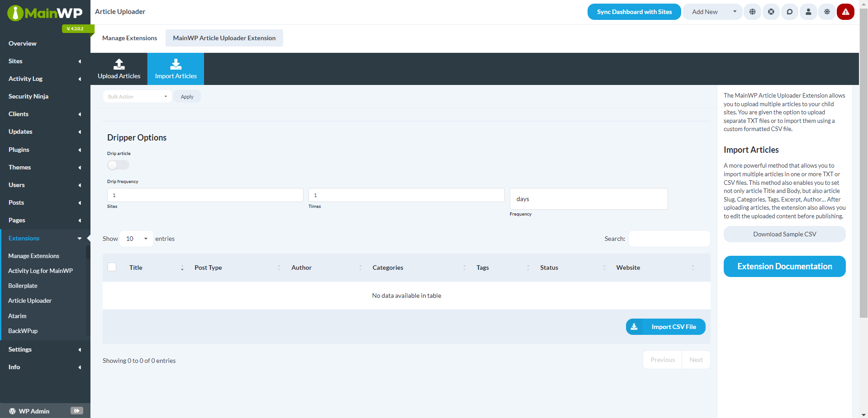Select MainWP Article Uploader Extension tab
Screen dimensions: 868x418
pyautogui.click(x=224, y=38)
